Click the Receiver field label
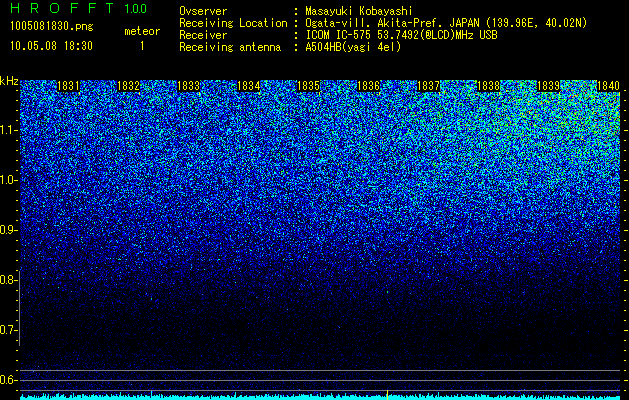This screenshot has height=400, width=629. point(203,35)
